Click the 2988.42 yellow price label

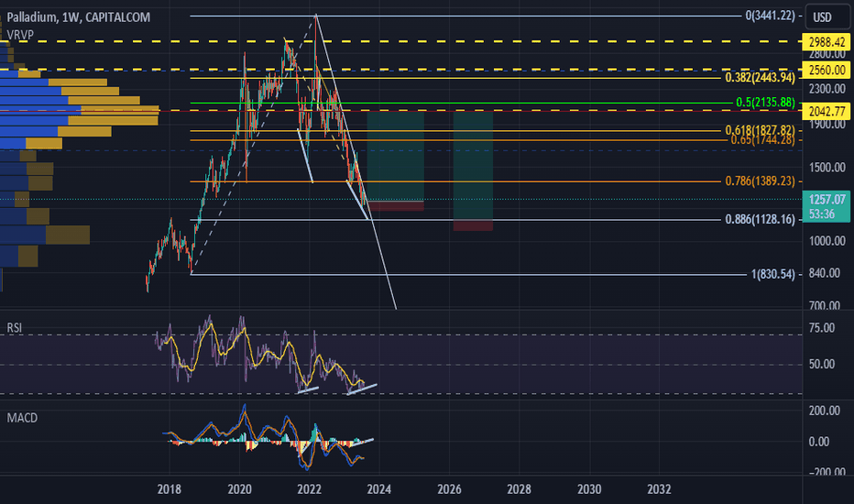click(x=827, y=42)
